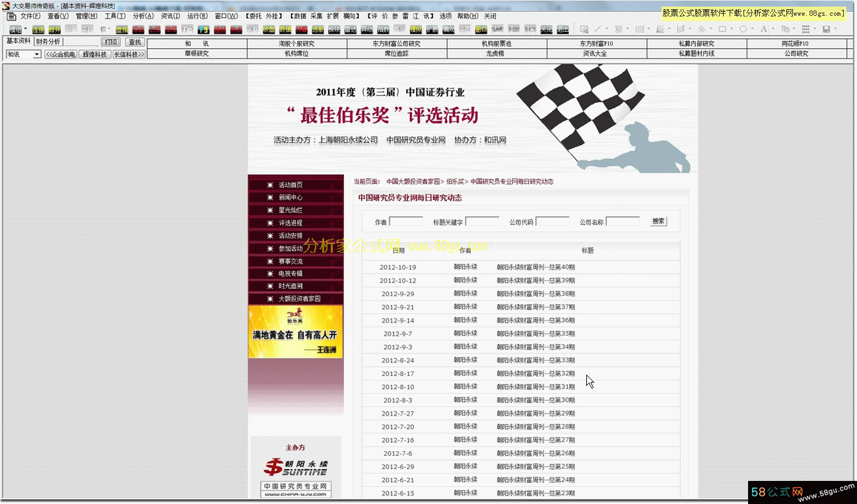Click the 扩展 toolbar icon
This screenshot has width=857, height=504.
(x=432, y=29)
